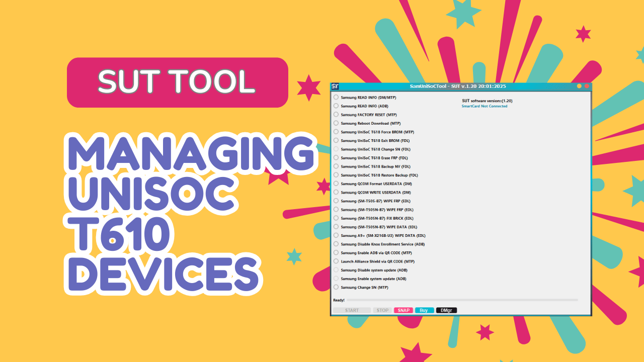
Task: Click the red close circle icon
Action: click(587, 86)
